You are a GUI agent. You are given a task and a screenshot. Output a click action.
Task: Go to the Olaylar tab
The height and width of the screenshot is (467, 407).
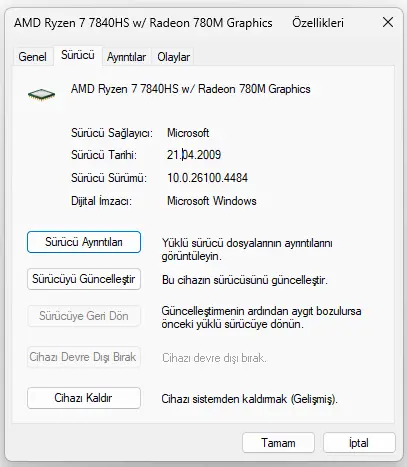tap(173, 57)
